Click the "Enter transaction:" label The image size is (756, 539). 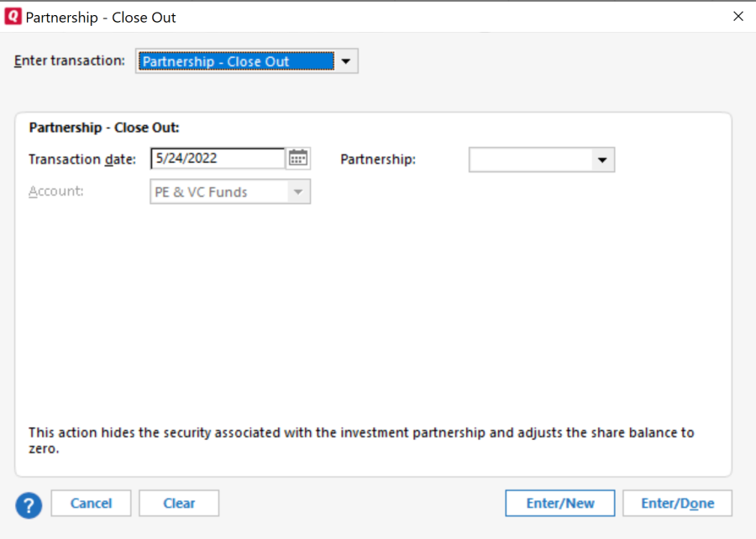[x=70, y=61]
